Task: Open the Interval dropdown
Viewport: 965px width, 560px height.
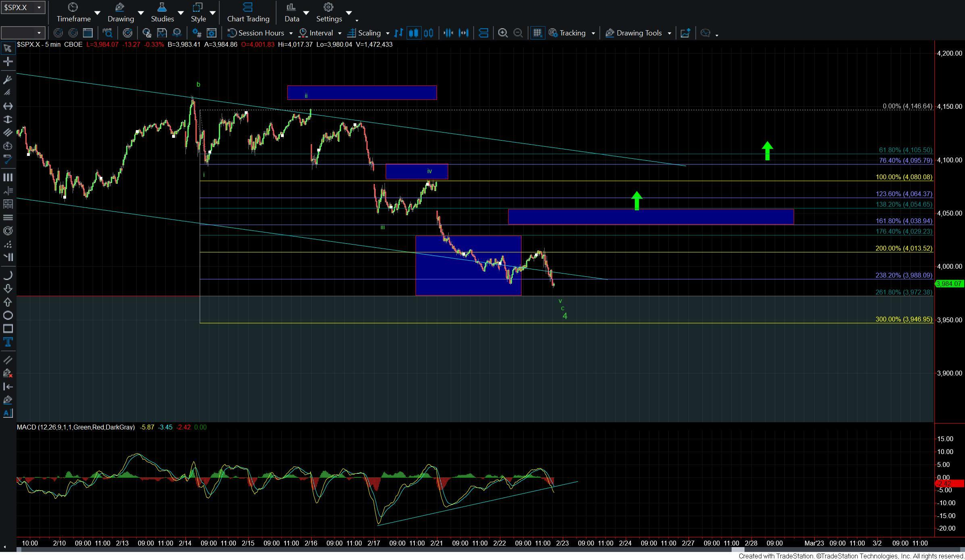Action: coord(320,33)
